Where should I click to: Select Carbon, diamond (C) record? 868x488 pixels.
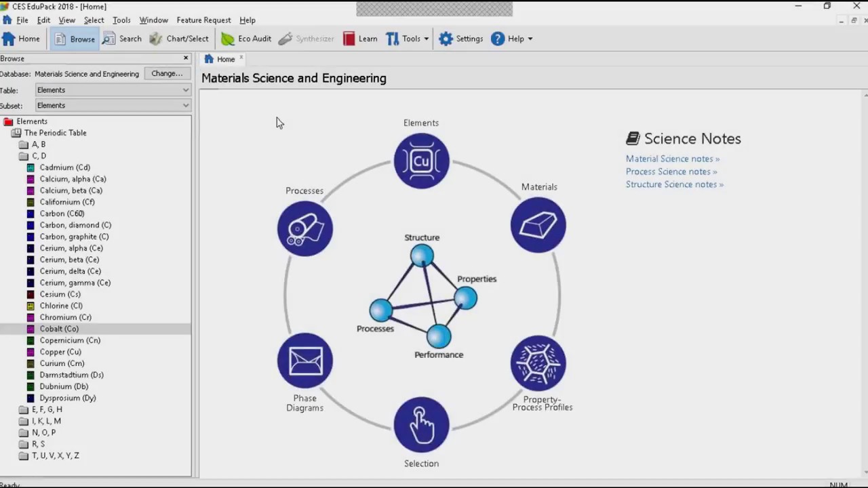[x=75, y=225]
